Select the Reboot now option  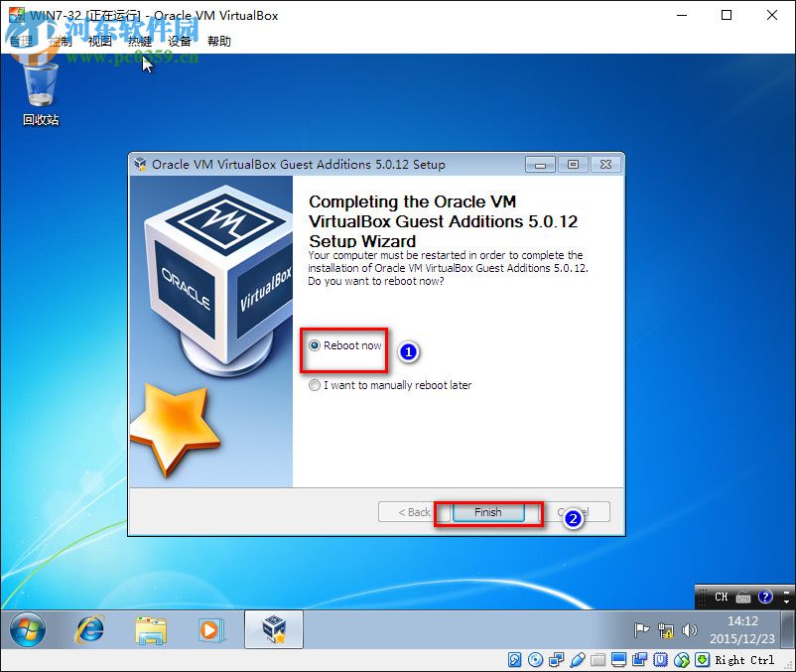pyautogui.click(x=316, y=346)
